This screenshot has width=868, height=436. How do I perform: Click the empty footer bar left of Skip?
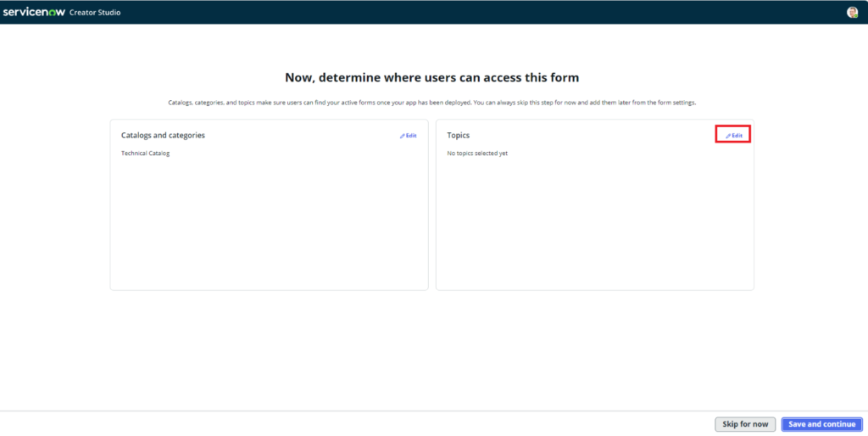(x=339, y=424)
